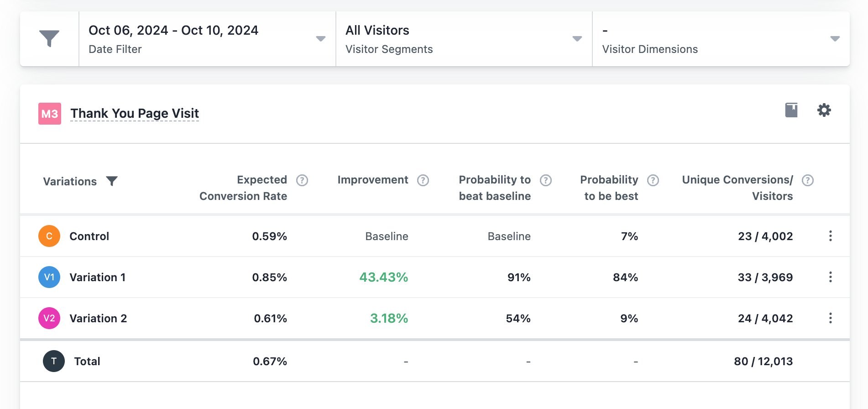Click the dark Total T badge
This screenshot has width=868, height=409.
click(54, 361)
